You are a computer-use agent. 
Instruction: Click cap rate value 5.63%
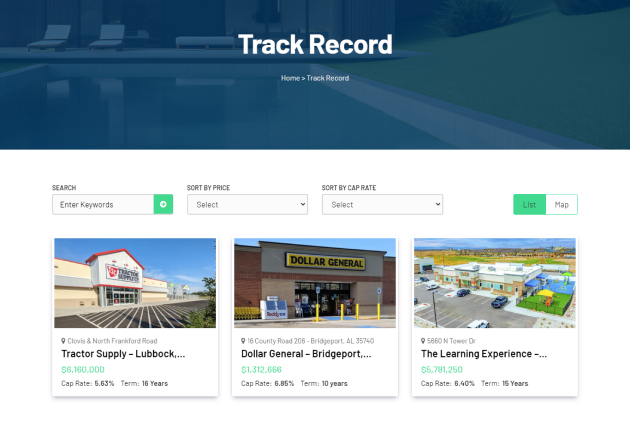click(x=104, y=383)
